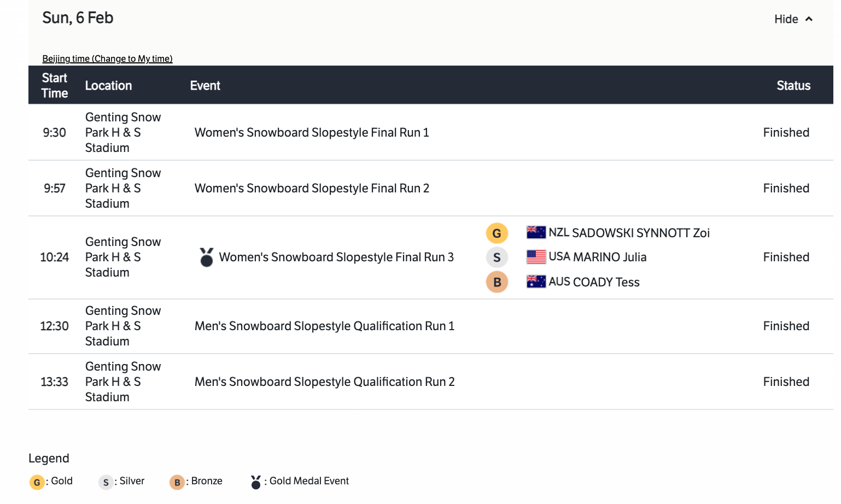Click the USA flag icon
The height and width of the screenshot is (504, 841).
pyautogui.click(x=536, y=256)
